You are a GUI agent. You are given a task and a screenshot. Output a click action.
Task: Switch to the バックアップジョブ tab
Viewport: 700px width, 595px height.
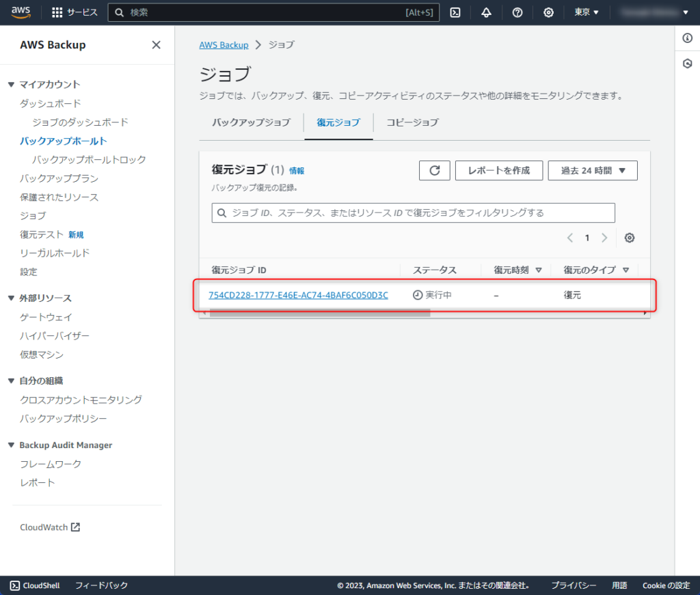coord(251,122)
